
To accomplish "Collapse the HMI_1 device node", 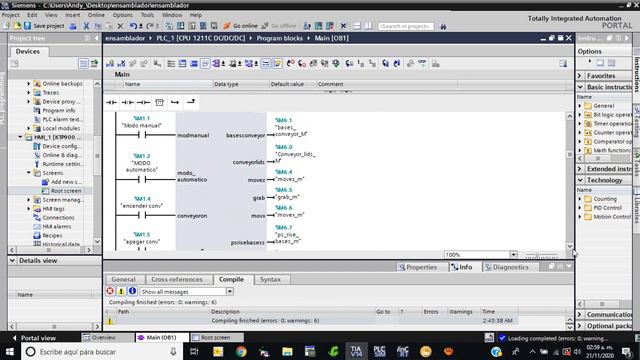I will tap(20, 137).
